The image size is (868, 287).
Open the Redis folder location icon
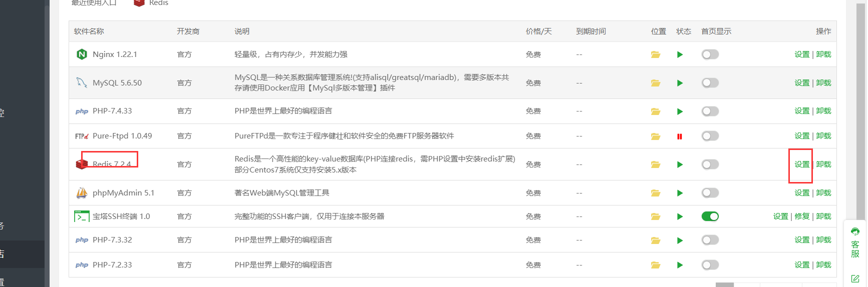tap(655, 164)
